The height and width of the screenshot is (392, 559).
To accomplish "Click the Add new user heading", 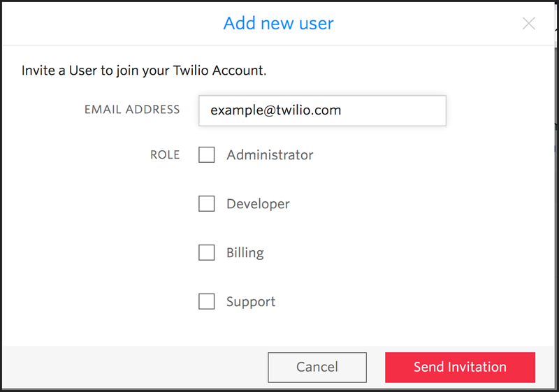I will (x=278, y=24).
